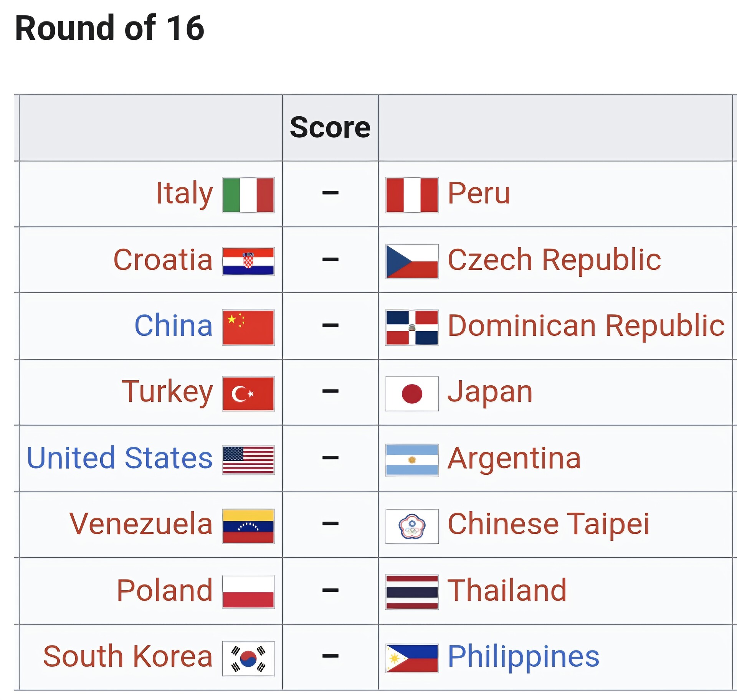This screenshot has height=700, width=737.
Task: Click the Philippines flag icon
Action: tap(412, 659)
